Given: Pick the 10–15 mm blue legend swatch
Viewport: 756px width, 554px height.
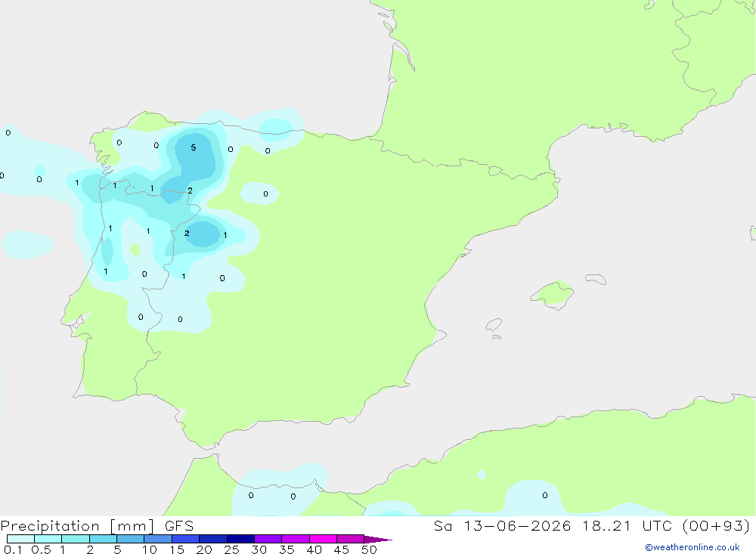Looking at the screenshot, I should pos(158,539).
